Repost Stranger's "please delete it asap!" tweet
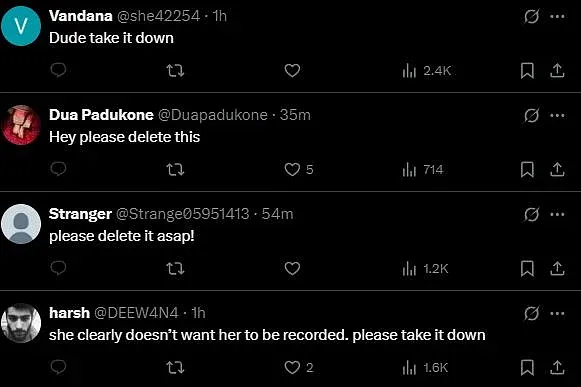Screen dimensions: 581x387 coord(175,268)
